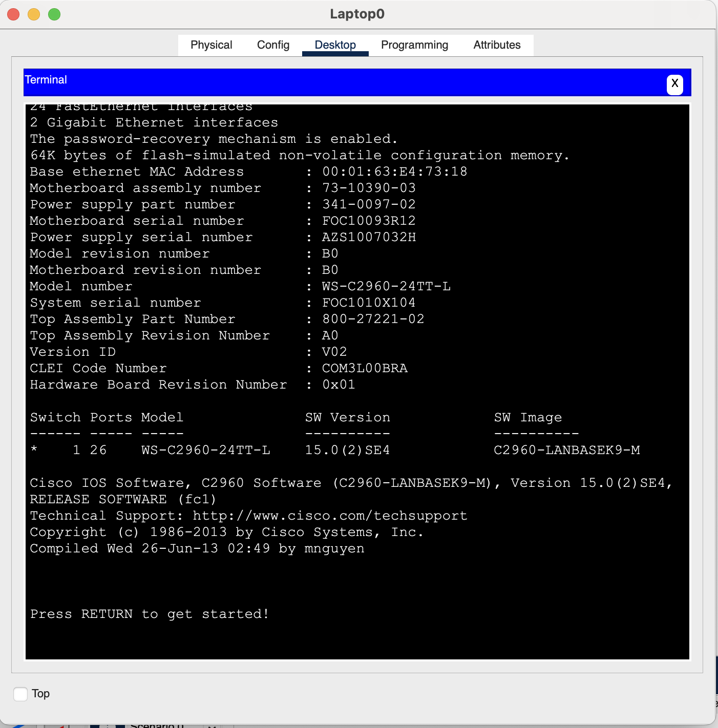
Task: Click the CLEI code COM3L00BRA
Action: point(365,368)
